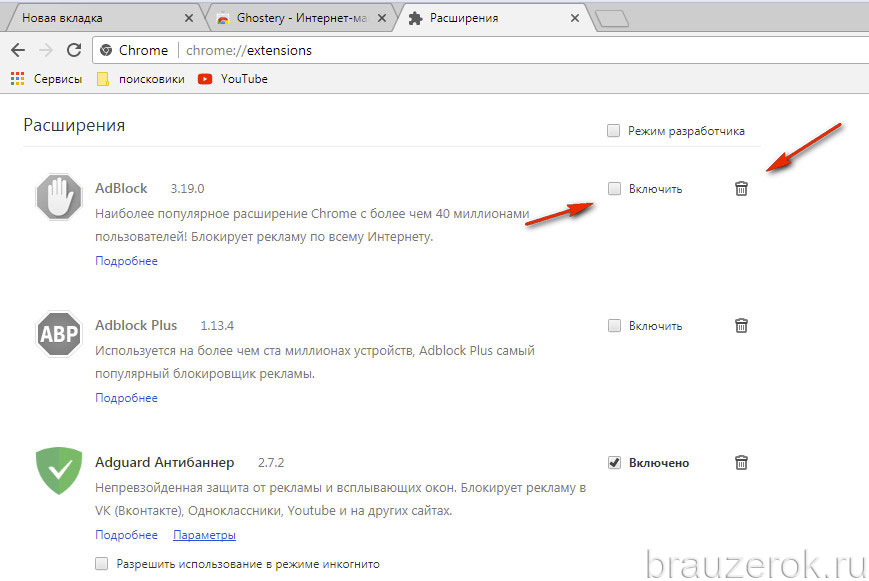Click the Adguard green shield icon

pyautogui.click(x=59, y=471)
